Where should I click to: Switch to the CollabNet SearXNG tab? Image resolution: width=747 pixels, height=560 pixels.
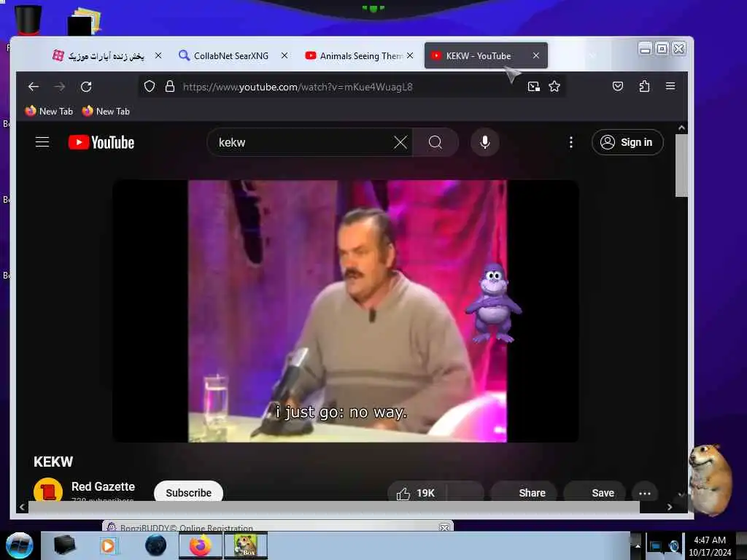[231, 55]
